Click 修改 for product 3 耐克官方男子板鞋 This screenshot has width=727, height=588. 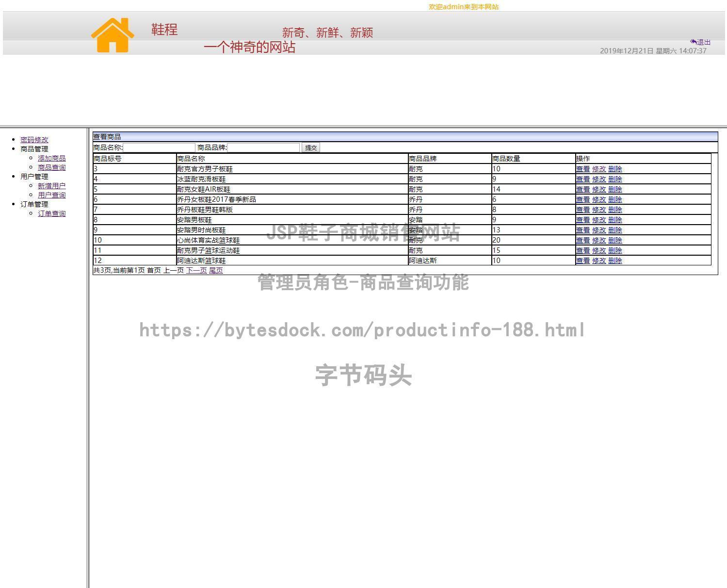click(599, 169)
